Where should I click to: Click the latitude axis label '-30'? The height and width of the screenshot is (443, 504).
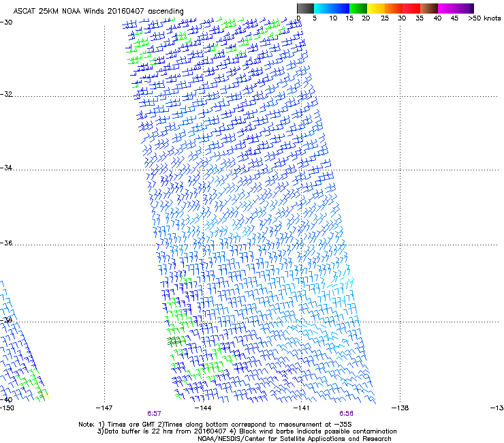(x=6, y=22)
